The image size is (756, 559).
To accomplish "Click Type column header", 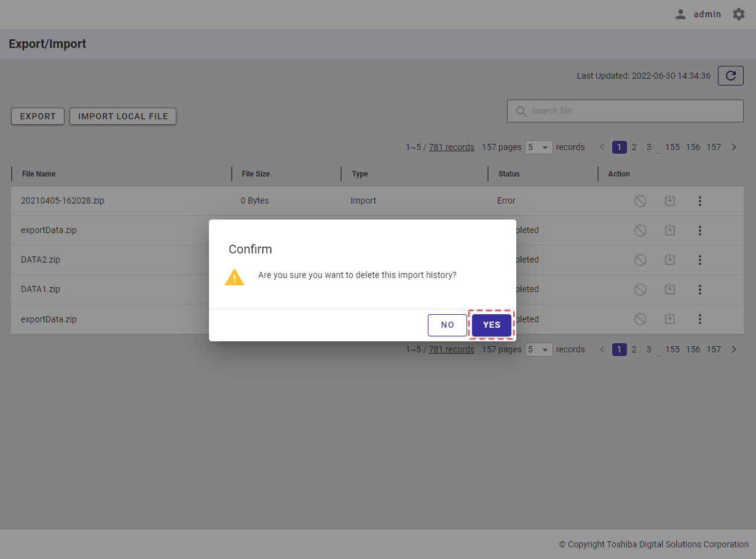I will click(360, 174).
